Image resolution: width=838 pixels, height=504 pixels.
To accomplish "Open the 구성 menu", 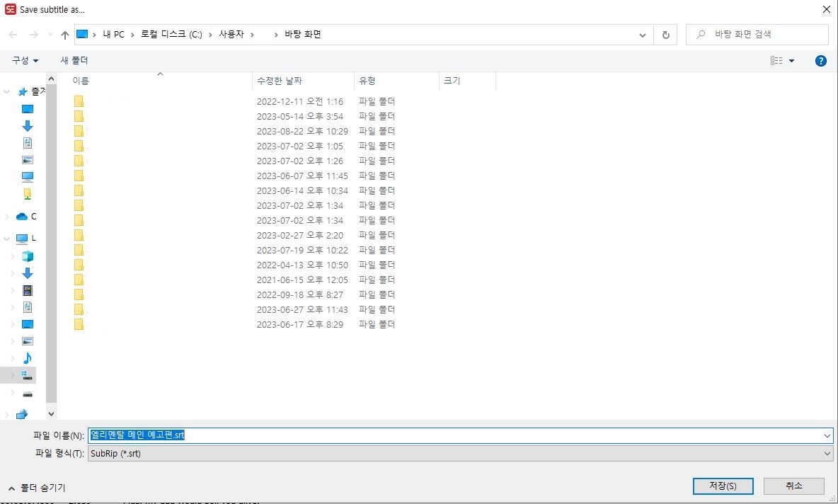I will [x=23, y=61].
